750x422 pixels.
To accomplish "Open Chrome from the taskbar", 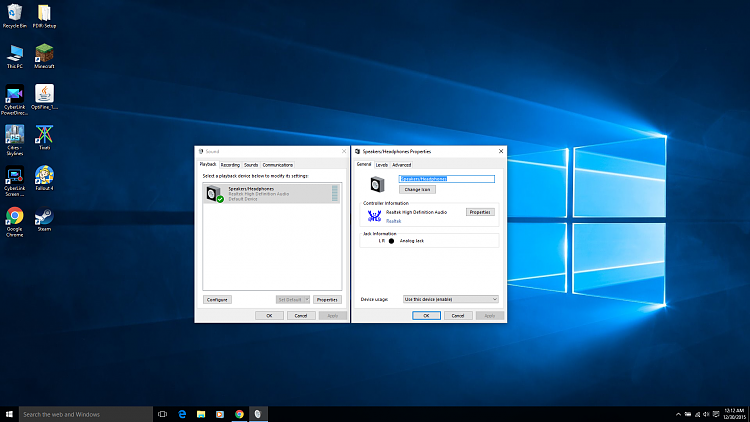I will coord(239,414).
